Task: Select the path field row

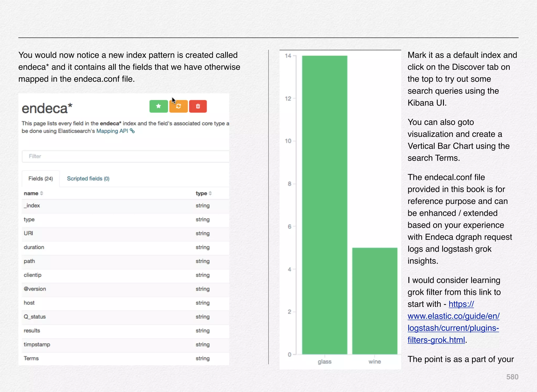Action: click(126, 261)
